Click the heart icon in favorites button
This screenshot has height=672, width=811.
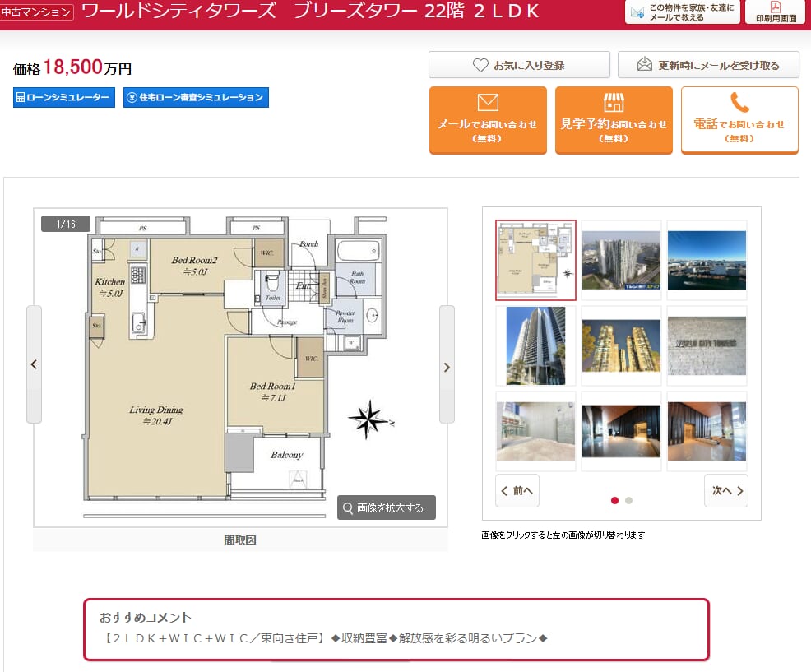point(480,65)
